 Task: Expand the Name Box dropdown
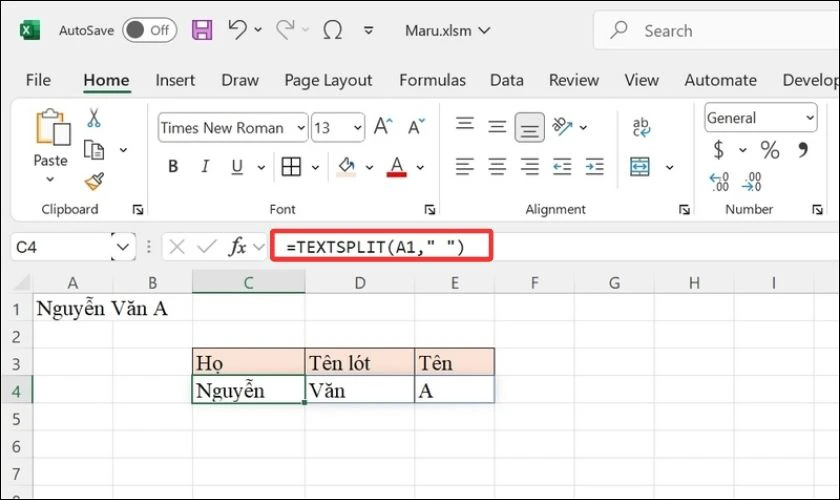[123, 247]
